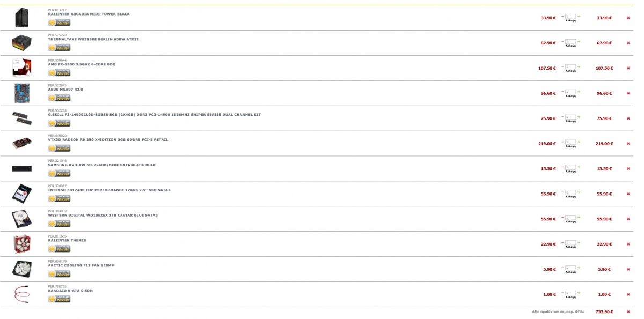Add wishlist badge for Raijintek Arcadia

(x=59, y=23)
